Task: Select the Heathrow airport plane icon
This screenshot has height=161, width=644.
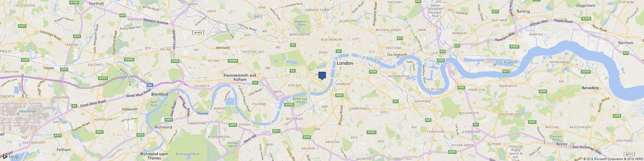Action: (x=18, y=114)
